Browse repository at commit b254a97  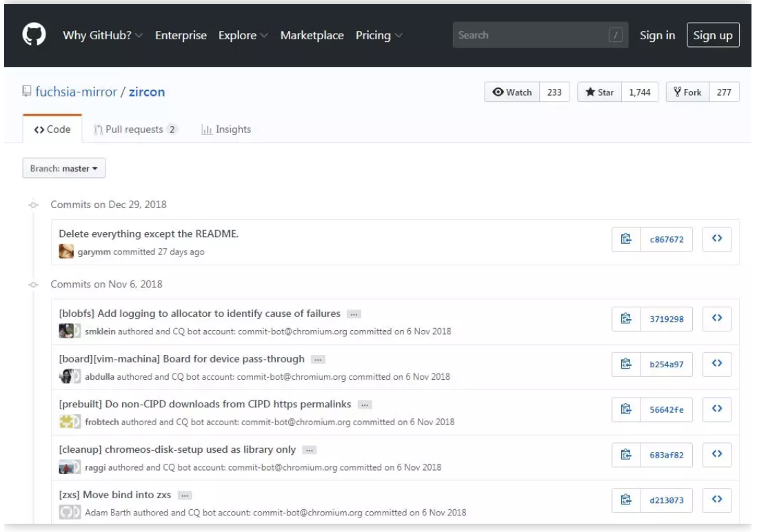717,364
